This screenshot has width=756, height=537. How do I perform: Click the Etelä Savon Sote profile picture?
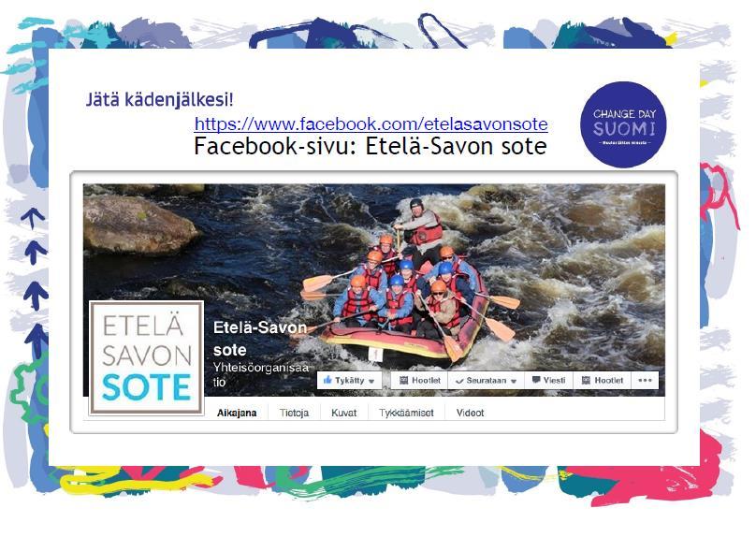pyautogui.click(x=147, y=357)
